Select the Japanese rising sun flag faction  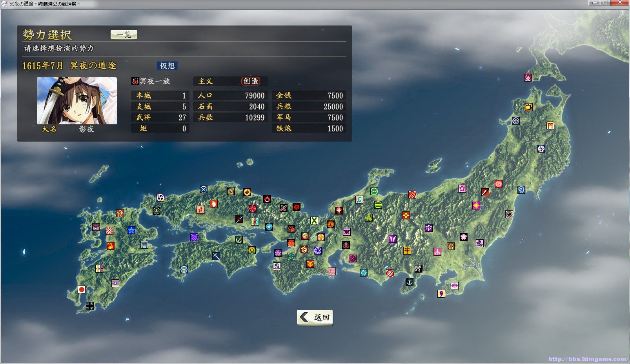[x=82, y=290]
